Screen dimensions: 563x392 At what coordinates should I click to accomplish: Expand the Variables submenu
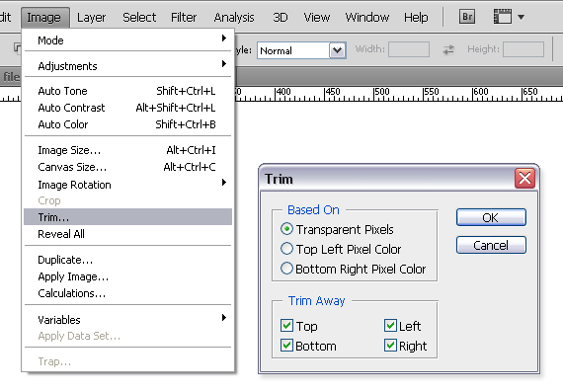click(x=127, y=320)
